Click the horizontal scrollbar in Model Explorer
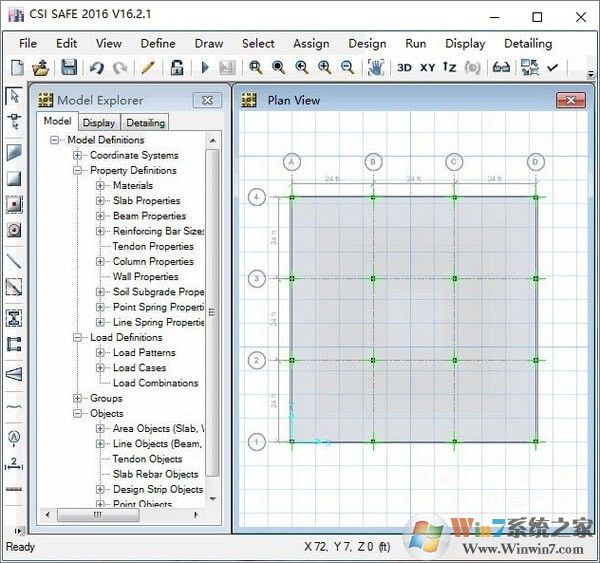The width and height of the screenshot is (600, 563). click(x=98, y=515)
